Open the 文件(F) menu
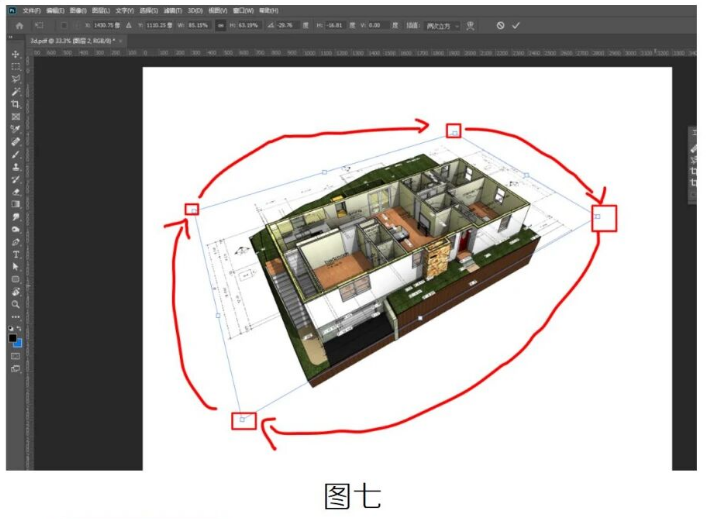Image resolution: width=719 pixels, height=519 pixels. [32, 11]
